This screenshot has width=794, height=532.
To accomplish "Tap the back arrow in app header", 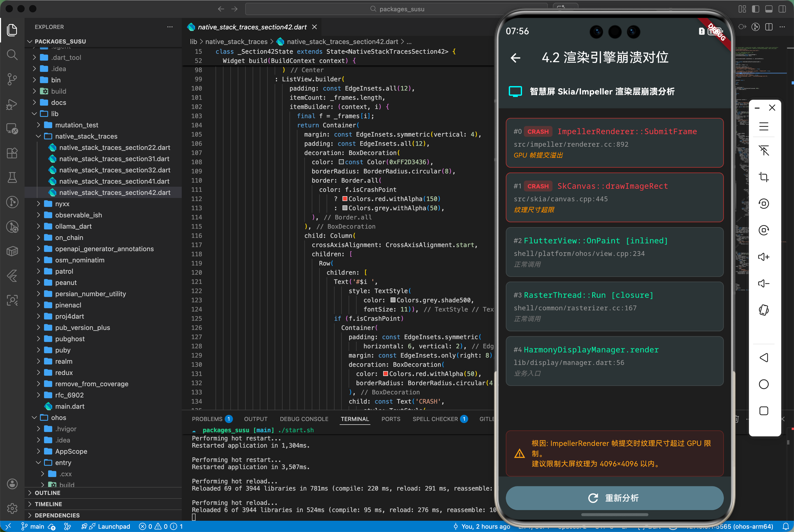I will tap(515, 58).
